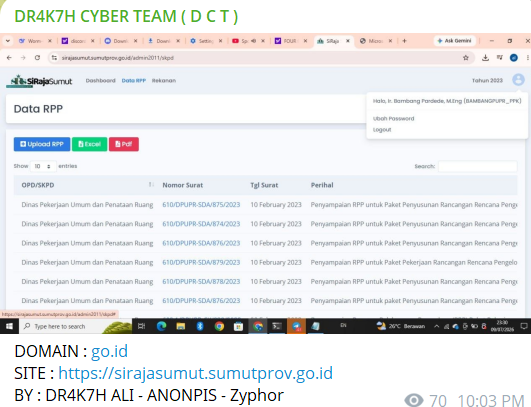Viewport: 531px width, 407px height.
Task: Export table using the Pdf button
Action: [124, 144]
